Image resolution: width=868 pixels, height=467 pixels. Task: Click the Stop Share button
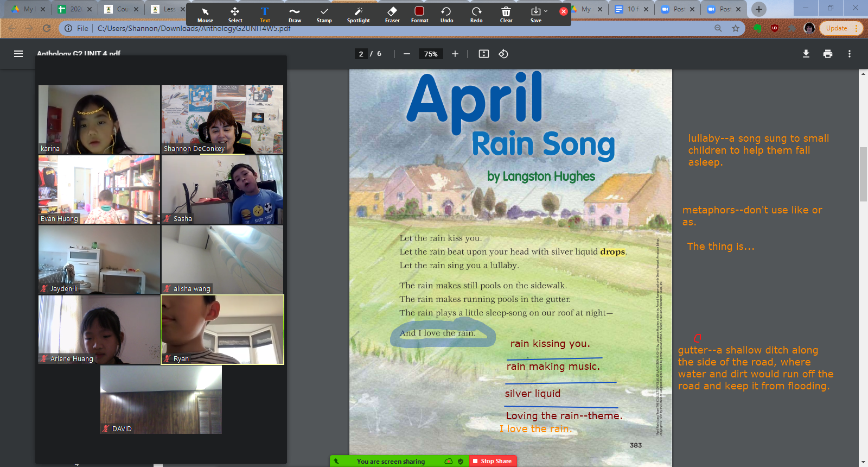click(493, 461)
